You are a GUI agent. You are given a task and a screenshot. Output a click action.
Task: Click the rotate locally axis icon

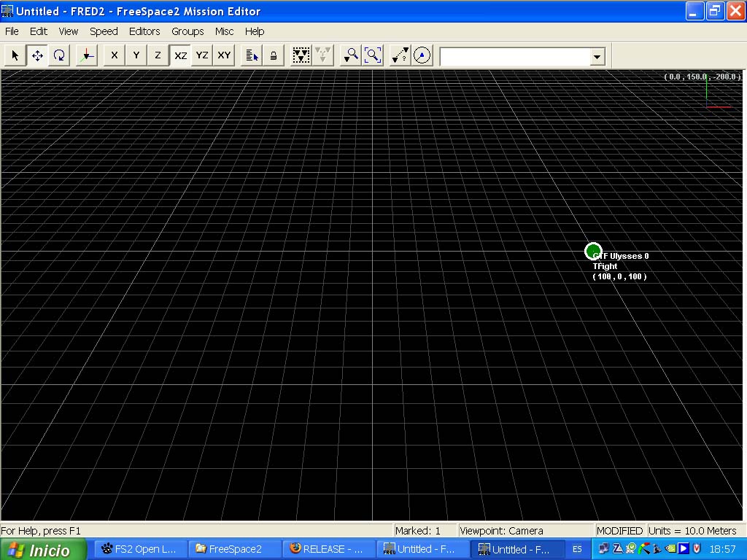coord(87,55)
